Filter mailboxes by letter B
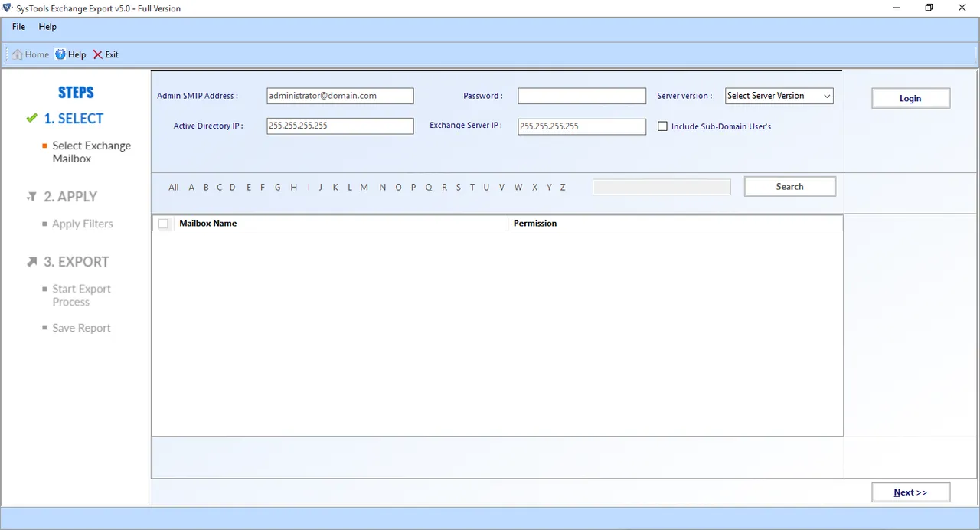This screenshot has width=980, height=530. coord(206,188)
